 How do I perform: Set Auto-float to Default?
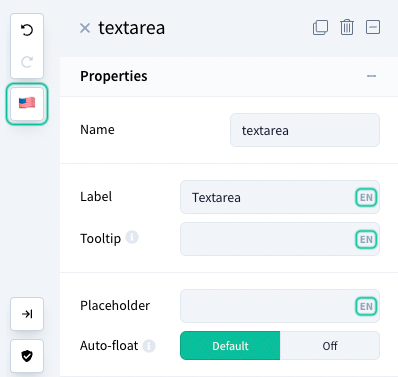pyautogui.click(x=230, y=346)
